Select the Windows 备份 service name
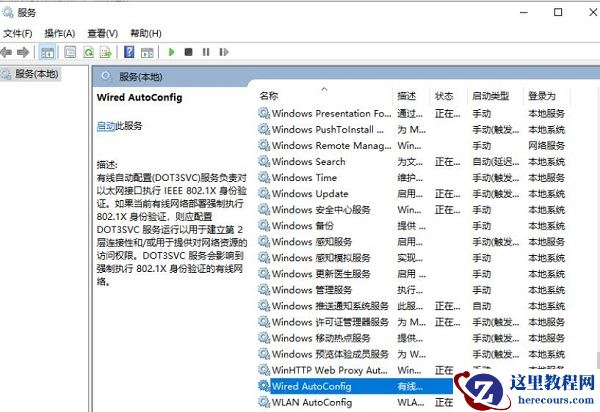Image resolution: width=600 pixels, height=412 pixels. click(x=302, y=226)
